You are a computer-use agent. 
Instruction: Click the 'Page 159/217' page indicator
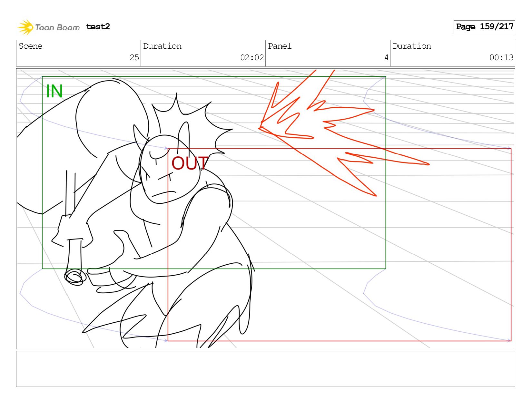point(484,27)
